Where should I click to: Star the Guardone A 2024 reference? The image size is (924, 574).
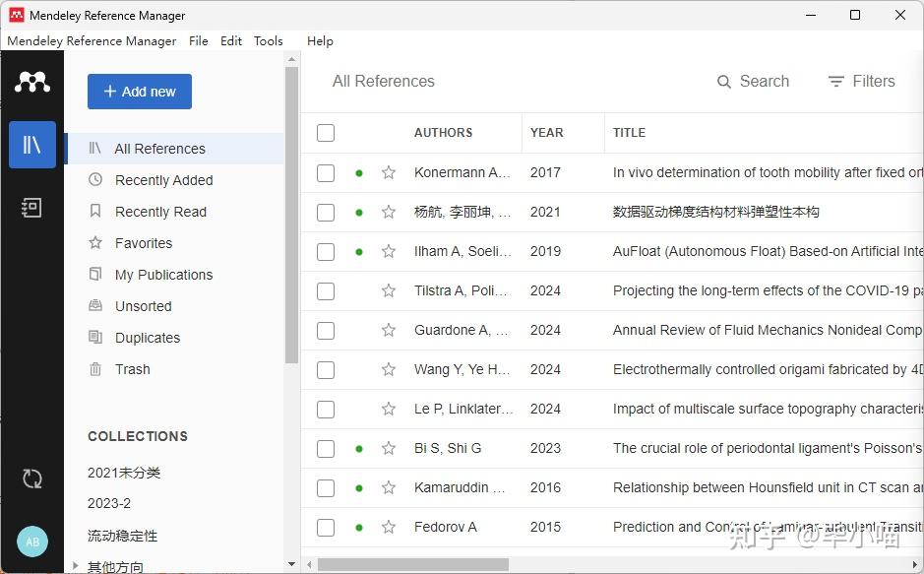[389, 330]
